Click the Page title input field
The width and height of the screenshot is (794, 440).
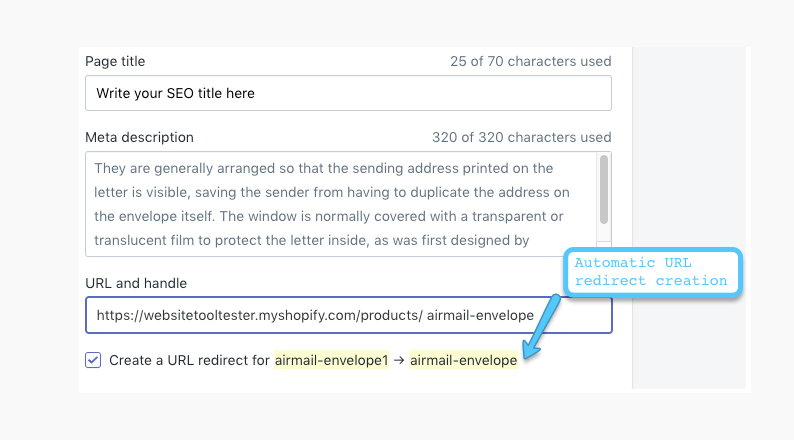(x=348, y=93)
